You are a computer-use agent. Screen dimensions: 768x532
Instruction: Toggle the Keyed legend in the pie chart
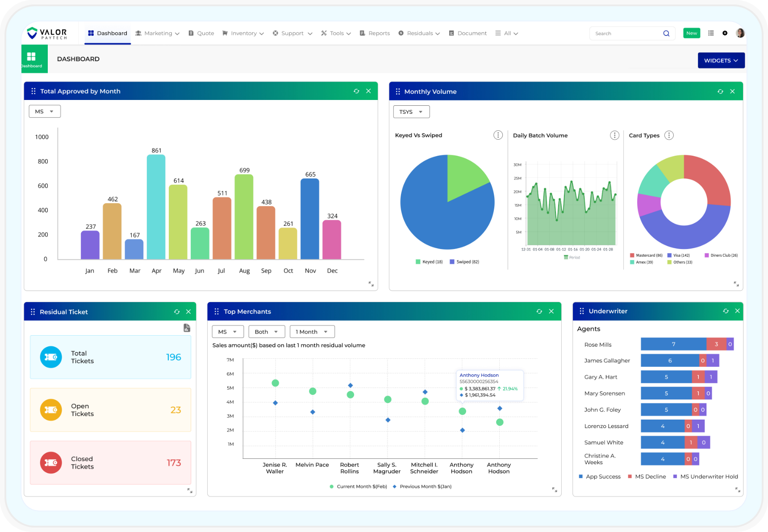429,262
